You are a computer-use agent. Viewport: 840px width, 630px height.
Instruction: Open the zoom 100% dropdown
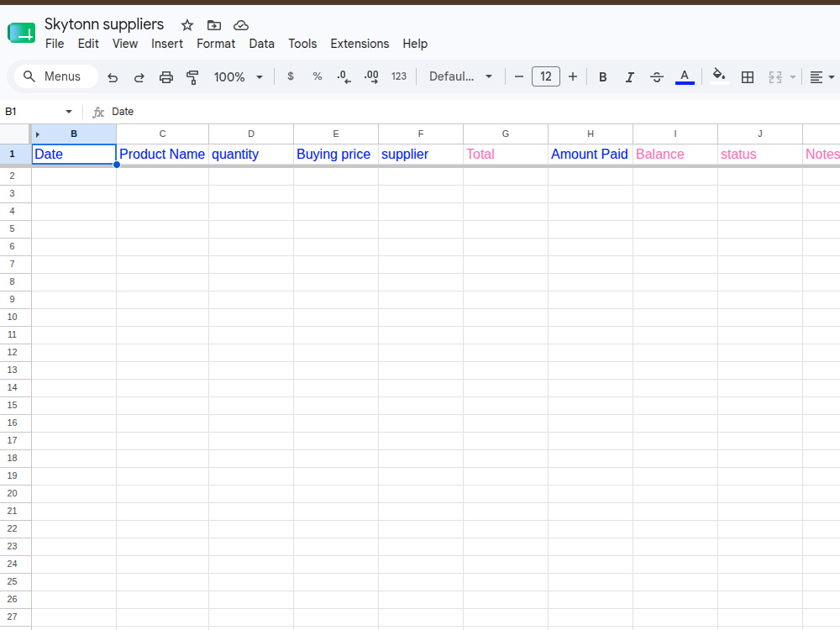click(x=239, y=77)
